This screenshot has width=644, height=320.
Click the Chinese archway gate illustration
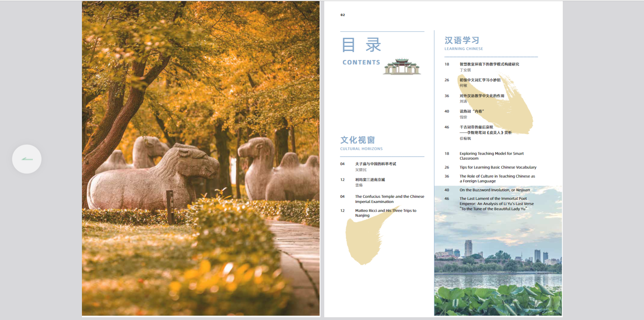click(x=402, y=67)
